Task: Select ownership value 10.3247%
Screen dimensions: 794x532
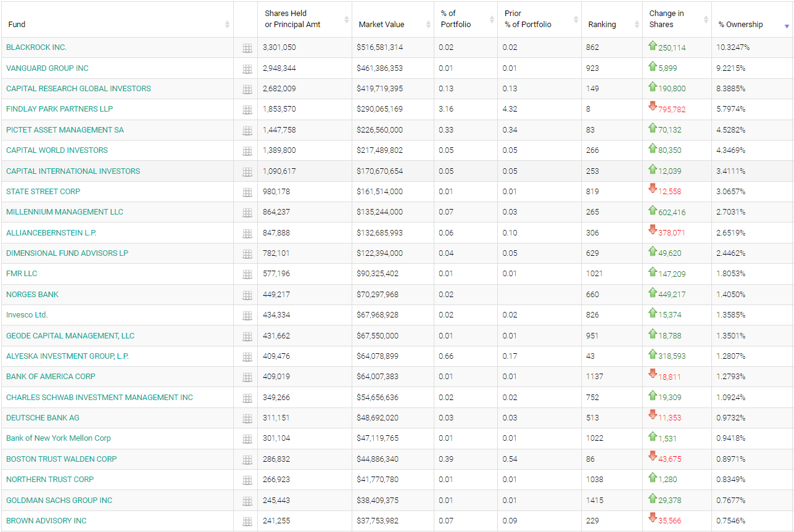Action: coord(733,47)
